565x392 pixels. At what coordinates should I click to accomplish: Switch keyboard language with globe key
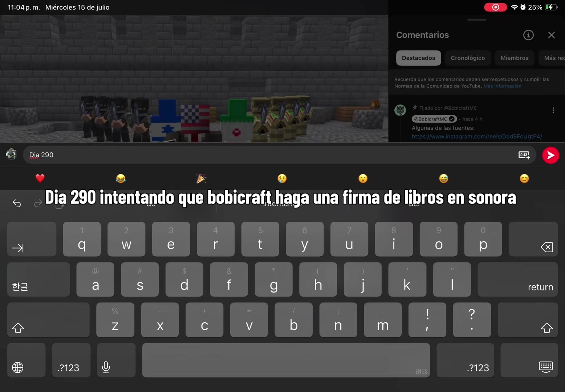[x=27, y=360]
